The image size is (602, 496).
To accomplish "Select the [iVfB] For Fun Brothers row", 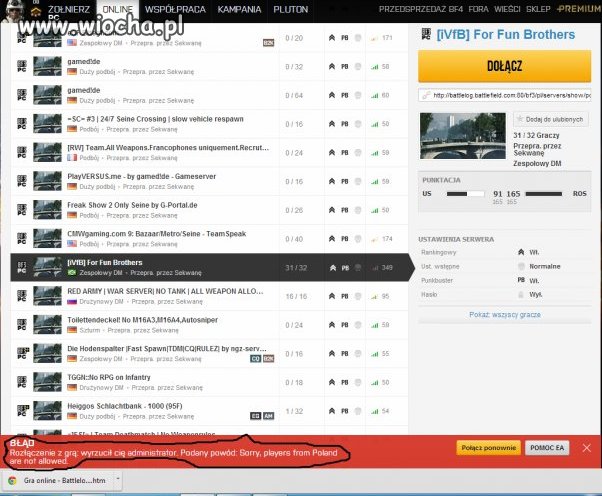I will click(x=209, y=268).
